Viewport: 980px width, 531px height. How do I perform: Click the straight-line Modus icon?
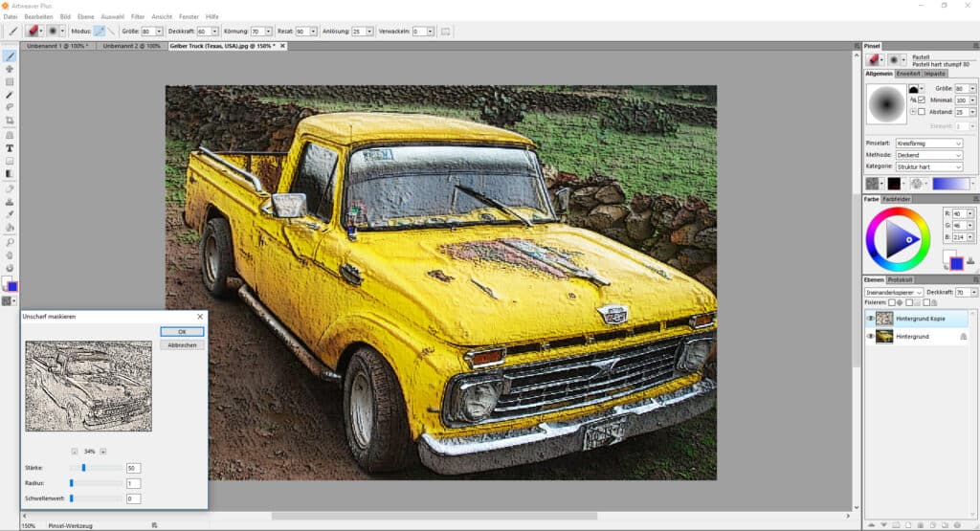(112, 31)
